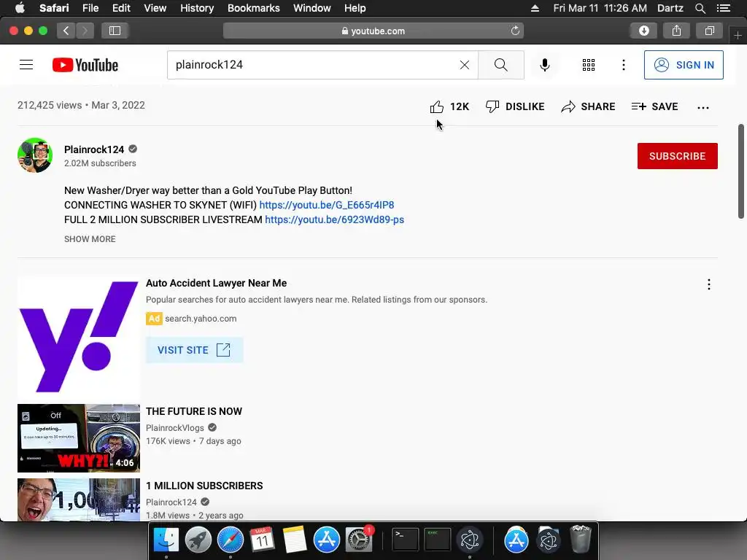Click the Spotlight search icon in menu bar
Image resolution: width=747 pixels, height=560 pixels.
pyautogui.click(x=700, y=8)
